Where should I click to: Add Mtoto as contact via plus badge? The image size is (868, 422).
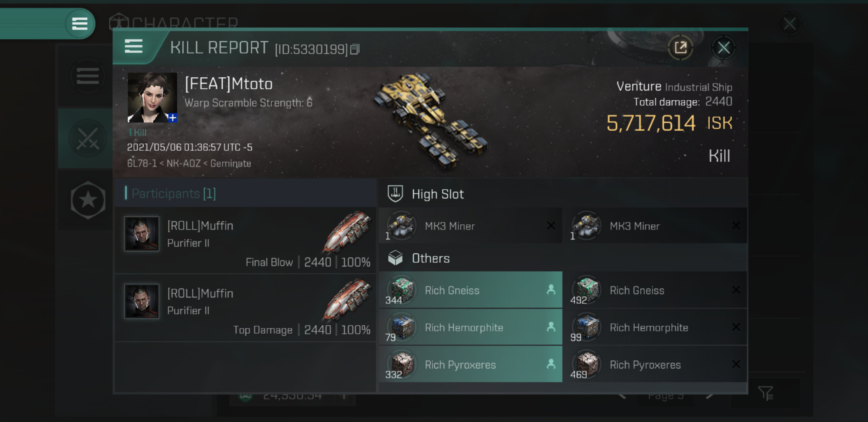point(172,118)
